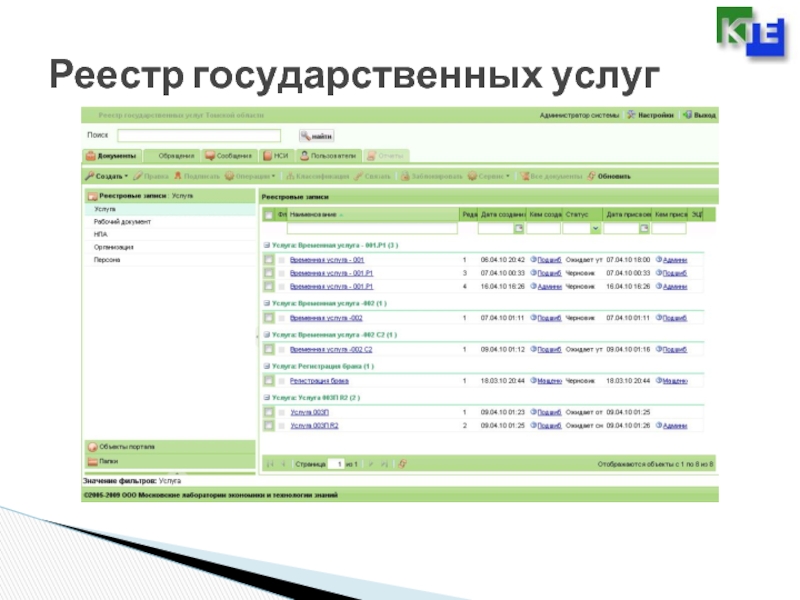This screenshot has height=600, width=800.
Task: Open the Документы tab
Action: (112, 156)
